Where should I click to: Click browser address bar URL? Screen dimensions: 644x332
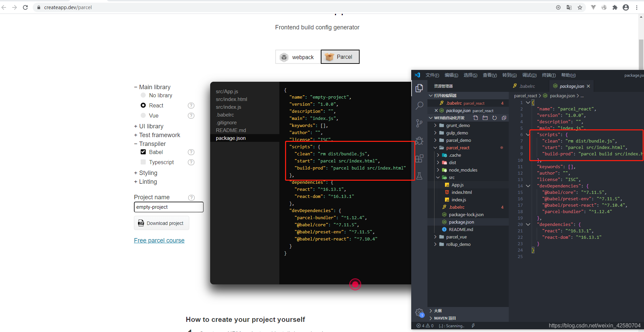(x=68, y=7)
